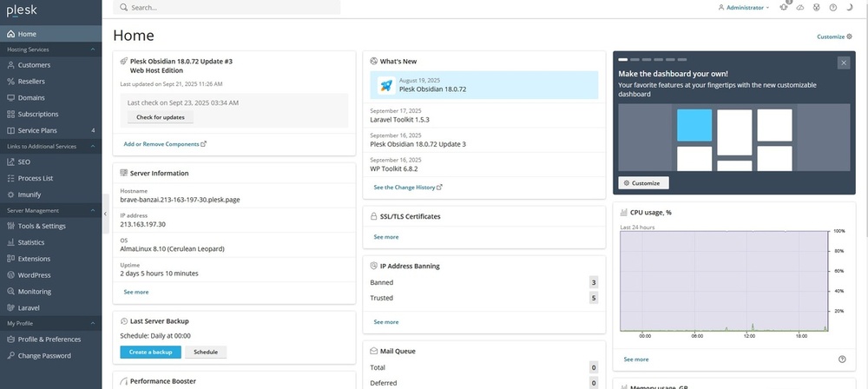Click the IP address 213.163.197.30
Screen dimensions: 868x389
pyautogui.click(x=143, y=224)
